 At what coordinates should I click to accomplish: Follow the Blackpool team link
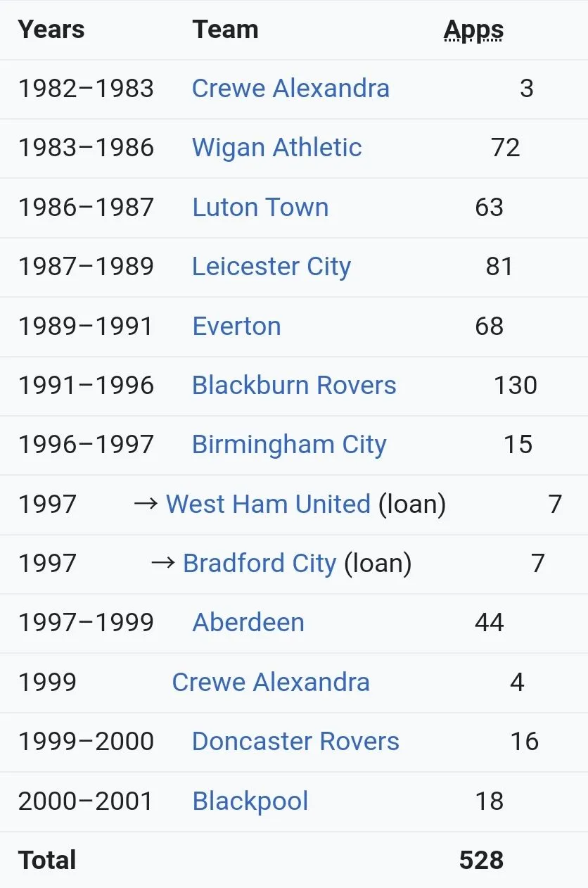click(x=250, y=801)
